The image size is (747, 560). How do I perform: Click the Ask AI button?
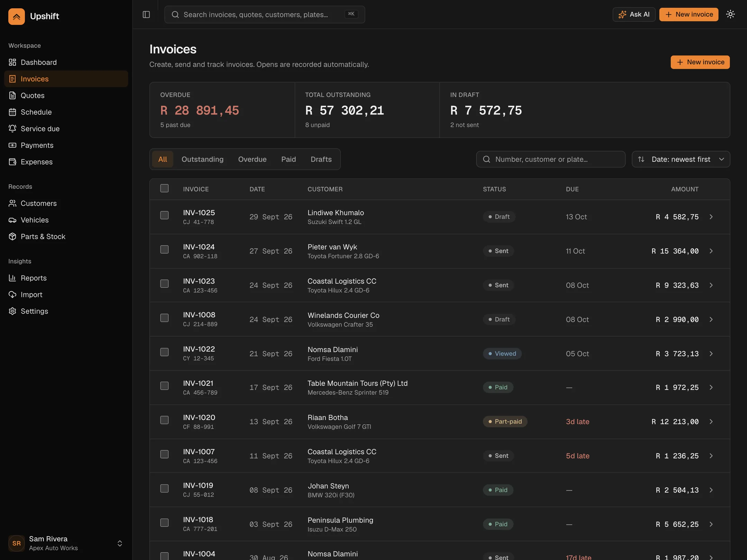pos(634,15)
